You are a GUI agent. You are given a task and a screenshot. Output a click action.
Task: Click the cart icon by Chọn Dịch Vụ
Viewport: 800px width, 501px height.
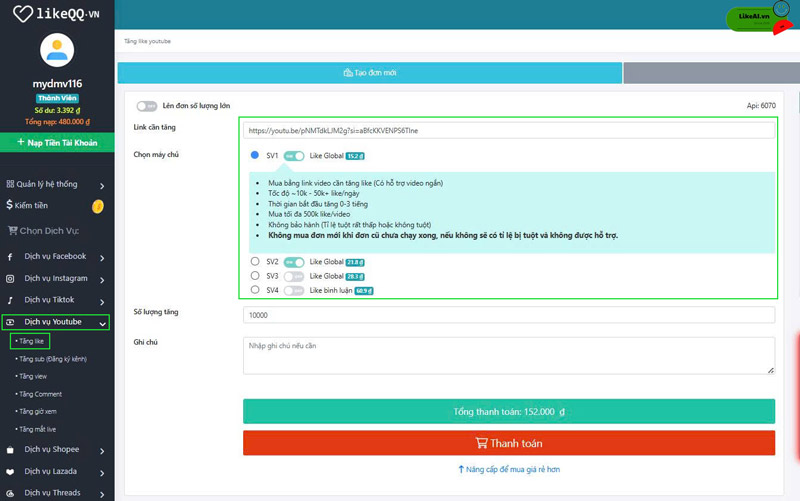[x=13, y=231]
